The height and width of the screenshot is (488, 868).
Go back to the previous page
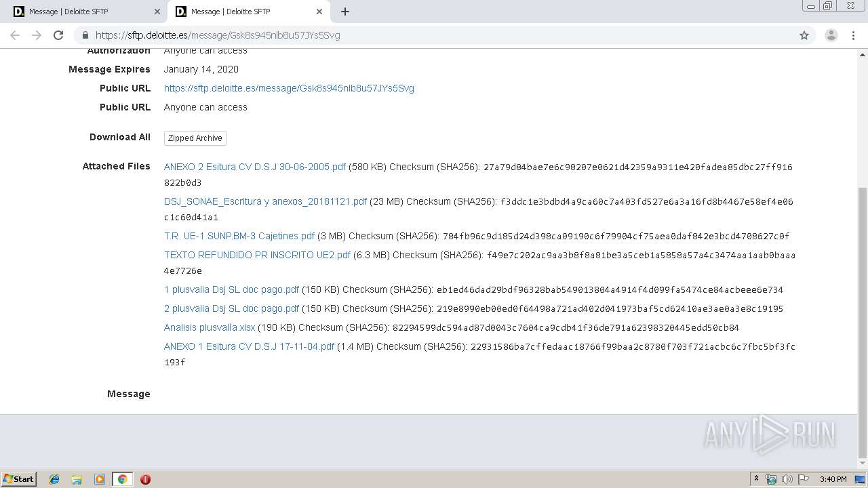15,35
